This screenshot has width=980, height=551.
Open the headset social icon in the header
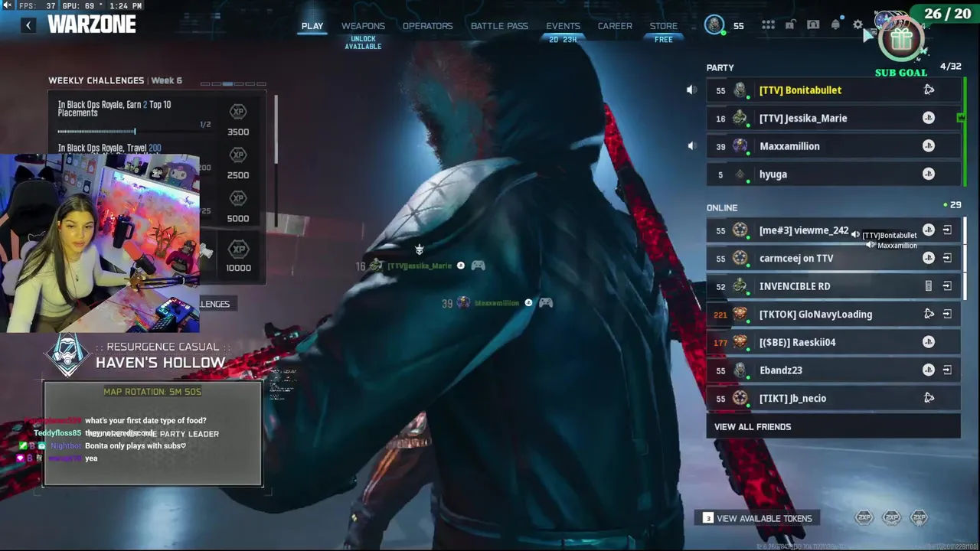tap(813, 24)
